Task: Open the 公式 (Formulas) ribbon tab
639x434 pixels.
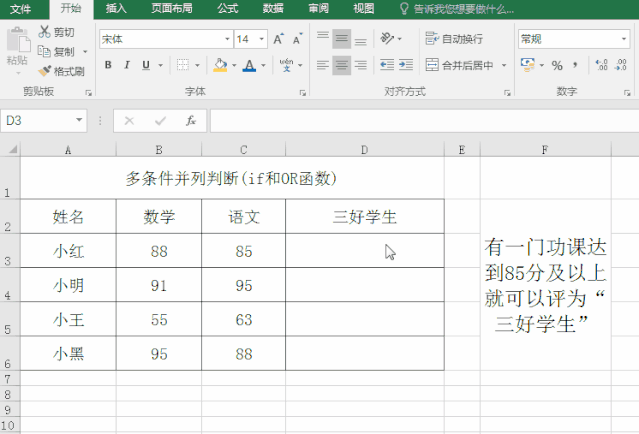Action: (227, 8)
